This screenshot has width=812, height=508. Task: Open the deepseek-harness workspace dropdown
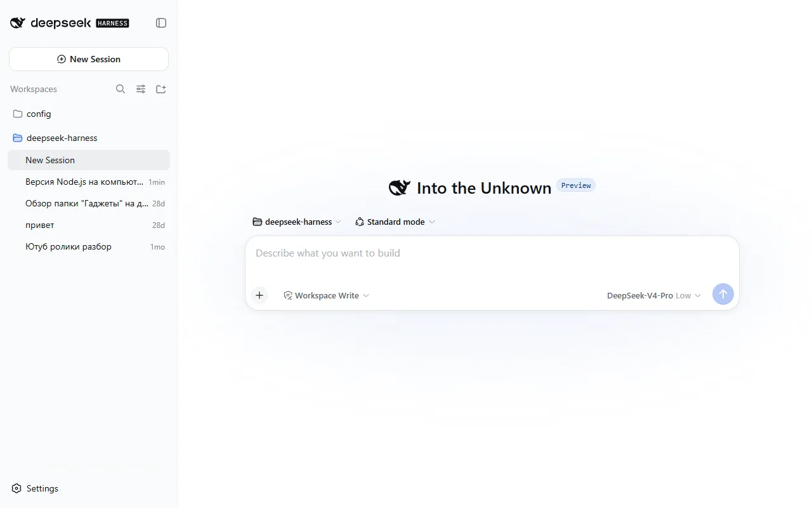pos(297,222)
